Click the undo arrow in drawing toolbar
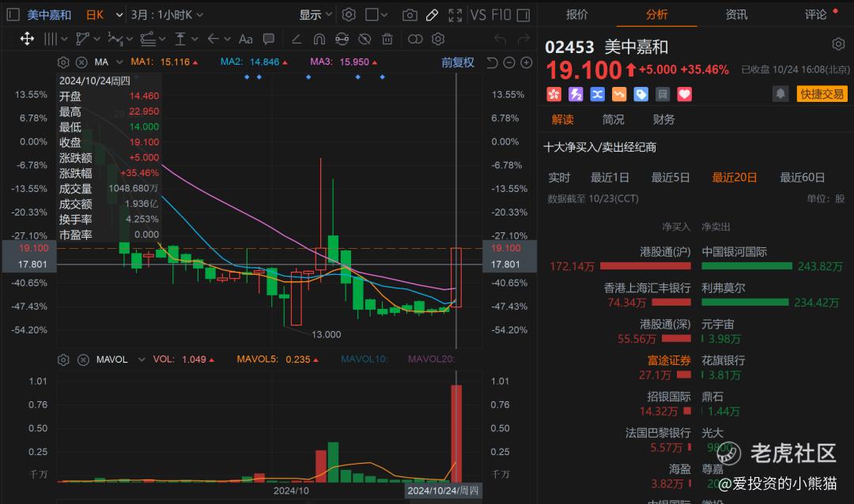Image resolution: width=854 pixels, height=504 pixels. (x=500, y=39)
